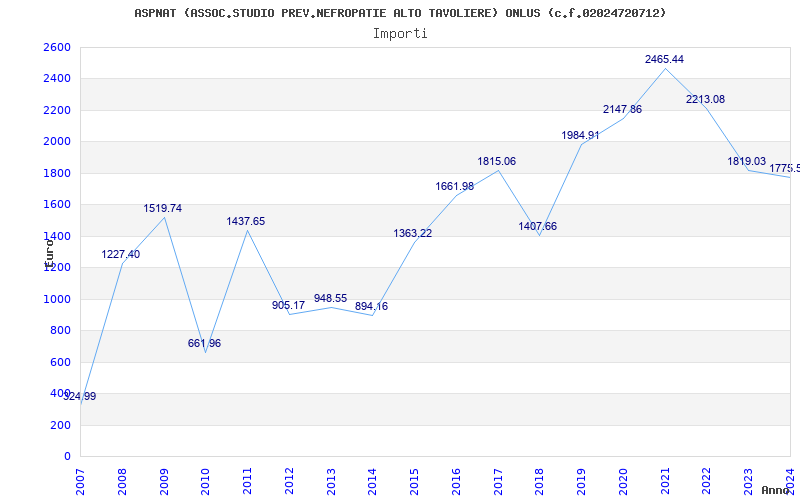800x500 pixels.
Task: Click the y-axis value 0
Action: click(67, 457)
